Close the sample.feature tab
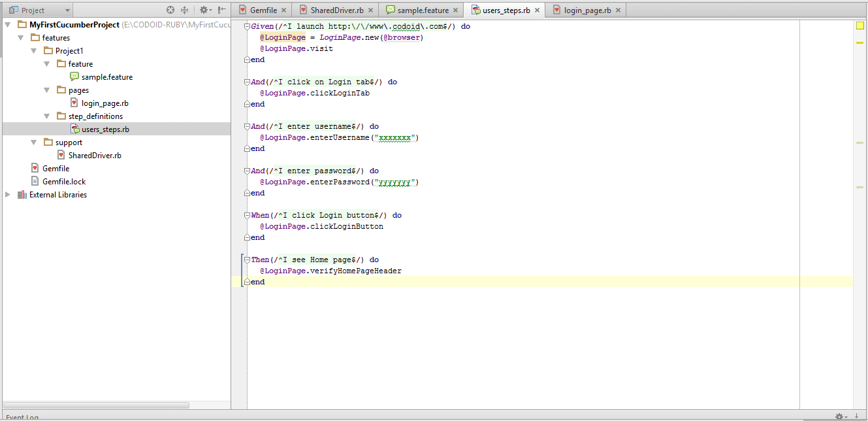 click(x=455, y=10)
